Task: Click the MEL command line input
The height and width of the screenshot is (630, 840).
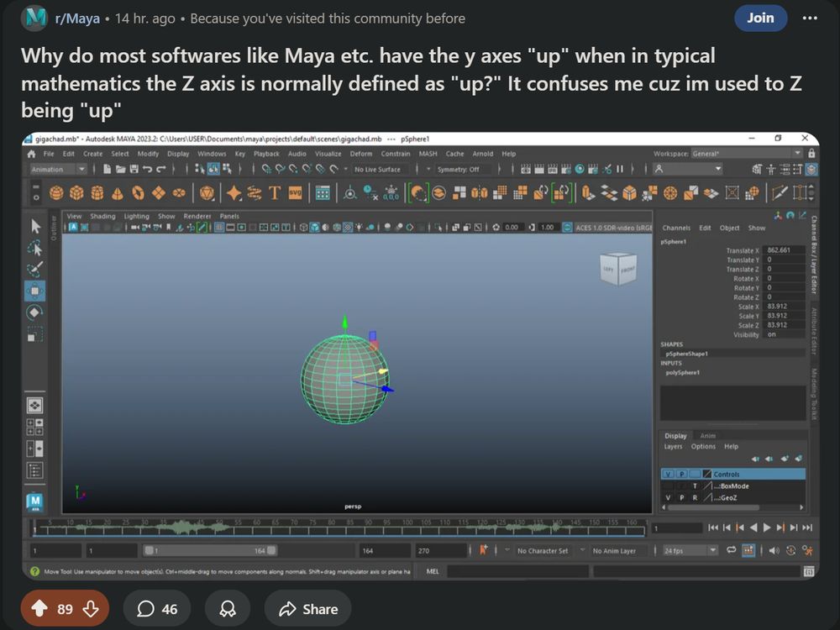Action: coord(517,571)
